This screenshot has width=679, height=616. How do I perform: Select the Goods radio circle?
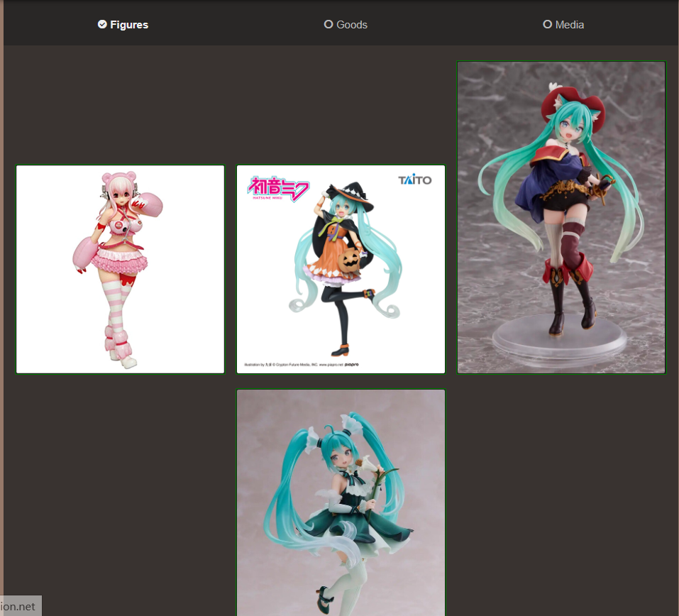[329, 24]
